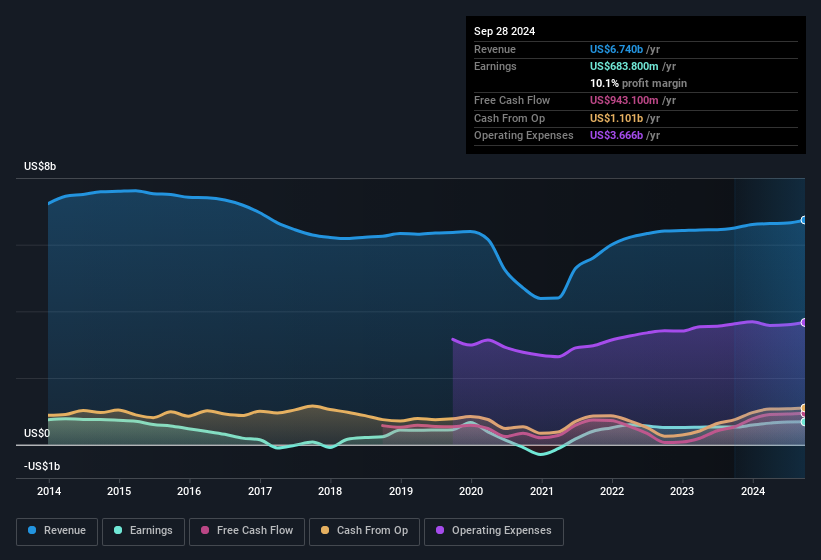This screenshot has width=821, height=560.
Task: Hide the Free Cash Flow series
Action: (x=245, y=530)
